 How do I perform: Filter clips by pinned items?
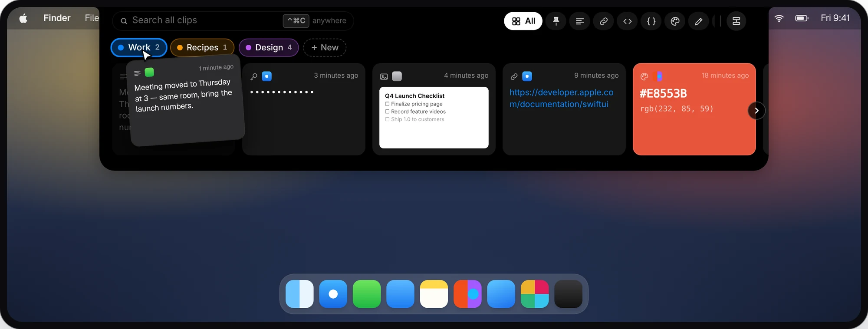(556, 21)
